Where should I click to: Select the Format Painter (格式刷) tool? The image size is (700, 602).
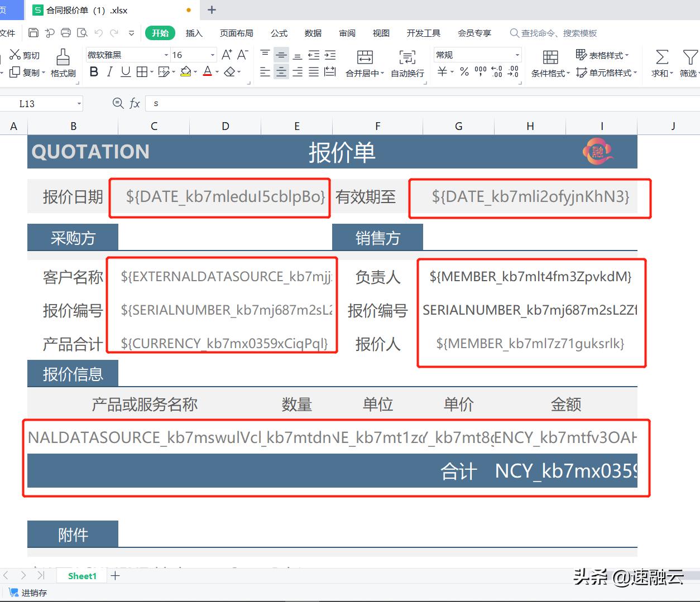pos(62,62)
